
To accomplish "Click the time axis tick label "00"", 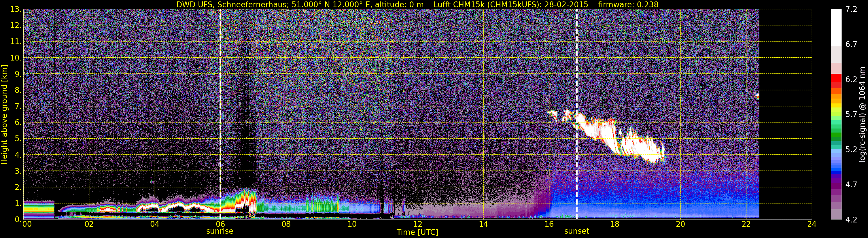I will pyautogui.click(x=27, y=224).
